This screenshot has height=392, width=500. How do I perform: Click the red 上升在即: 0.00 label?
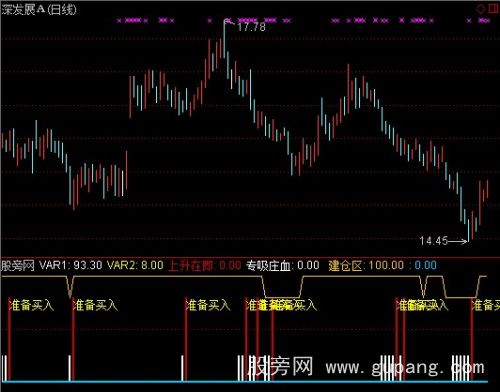[x=205, y=266]
